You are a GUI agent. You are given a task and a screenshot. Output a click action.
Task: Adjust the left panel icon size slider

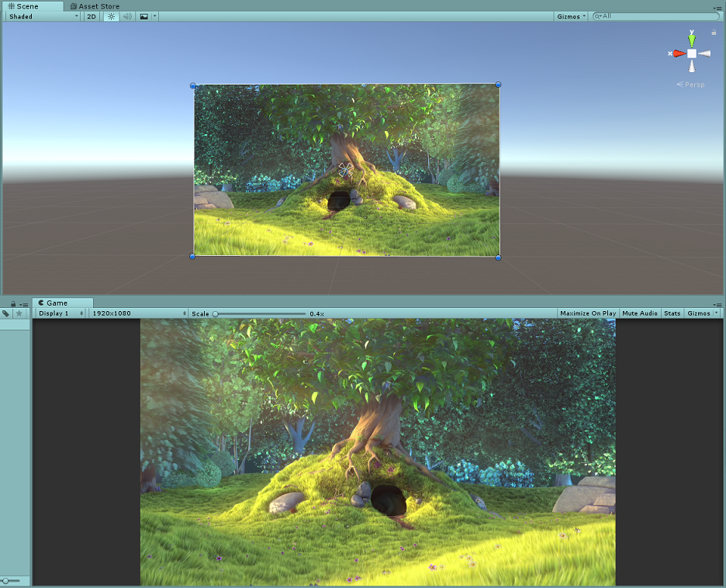[x=11, y=580]
